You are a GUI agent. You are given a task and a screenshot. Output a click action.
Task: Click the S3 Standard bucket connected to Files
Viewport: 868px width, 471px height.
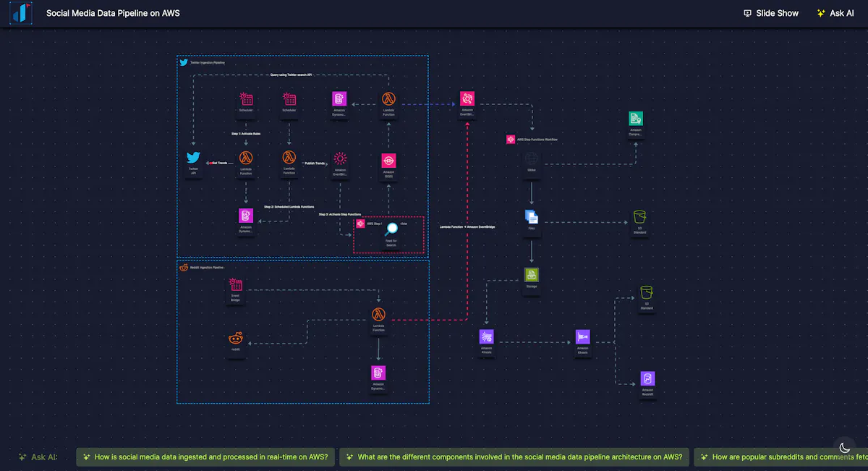pyautogui.click(x=639, y=217)
